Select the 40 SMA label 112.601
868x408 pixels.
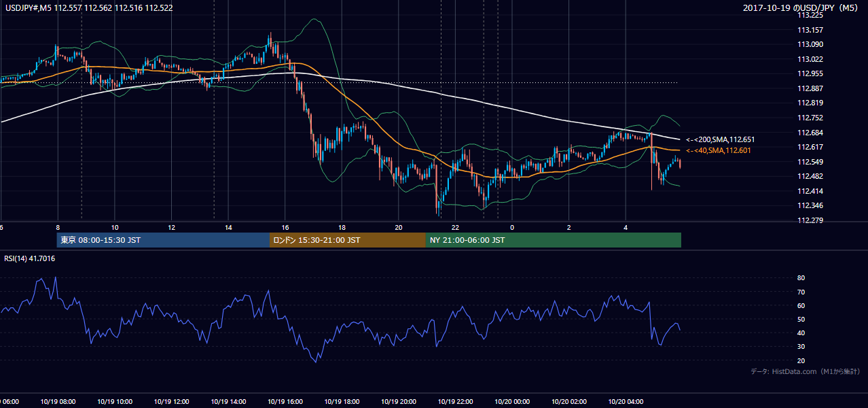click(x=719, y=151)
